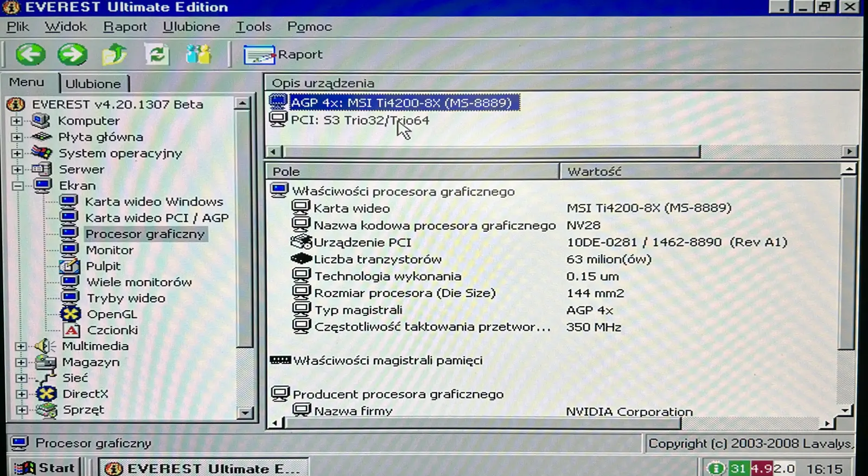The height and width of the screenshot is (476, 868).
Task: Open Karta wideo PCI / AGP page
Action: 157,218
